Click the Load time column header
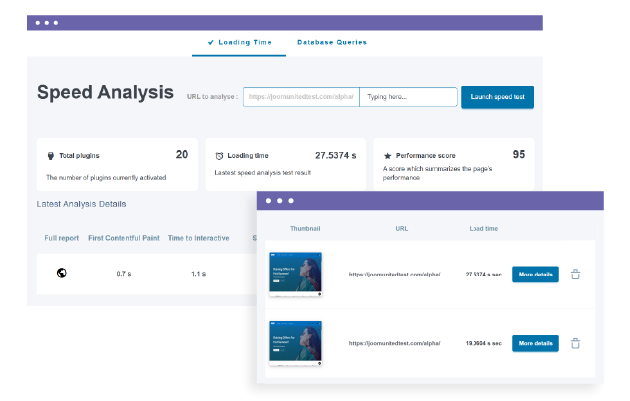The image size is (630, 401). coord(483,229)
